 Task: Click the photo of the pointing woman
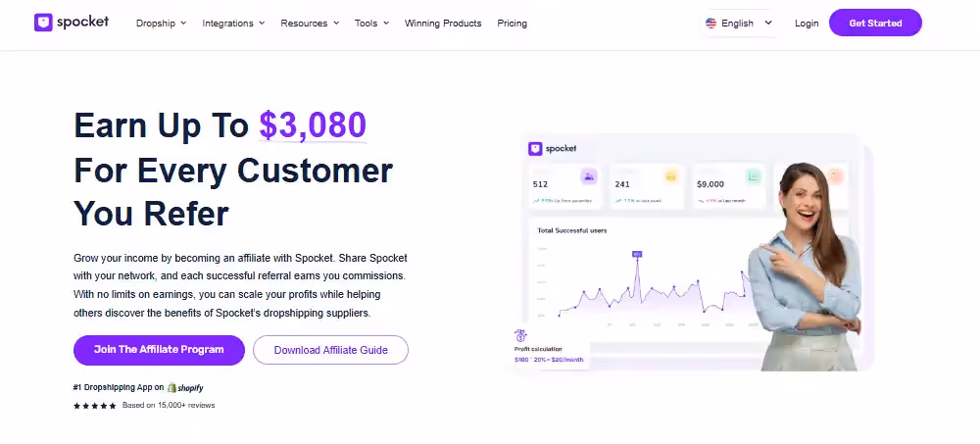tap(806, 267)
